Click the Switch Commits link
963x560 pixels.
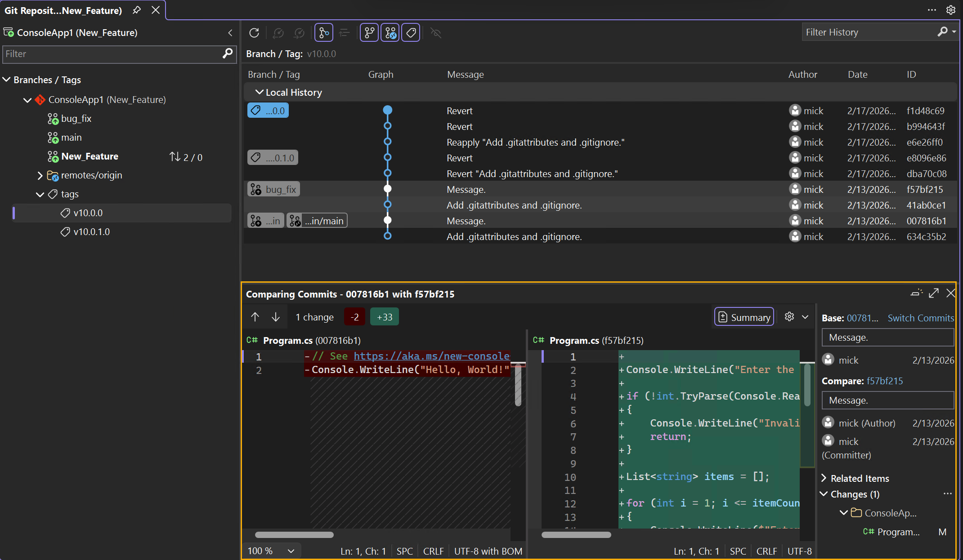click(x=920, y=318)
